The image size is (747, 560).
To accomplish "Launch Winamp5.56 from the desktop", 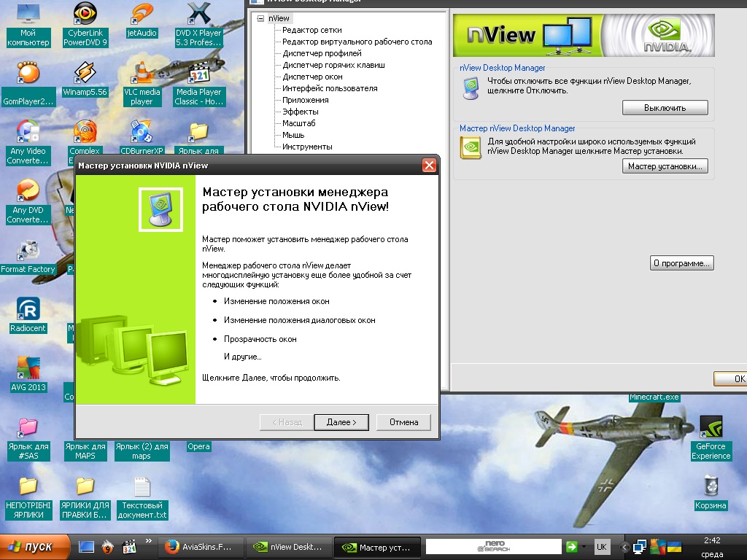I will (85, 79).
